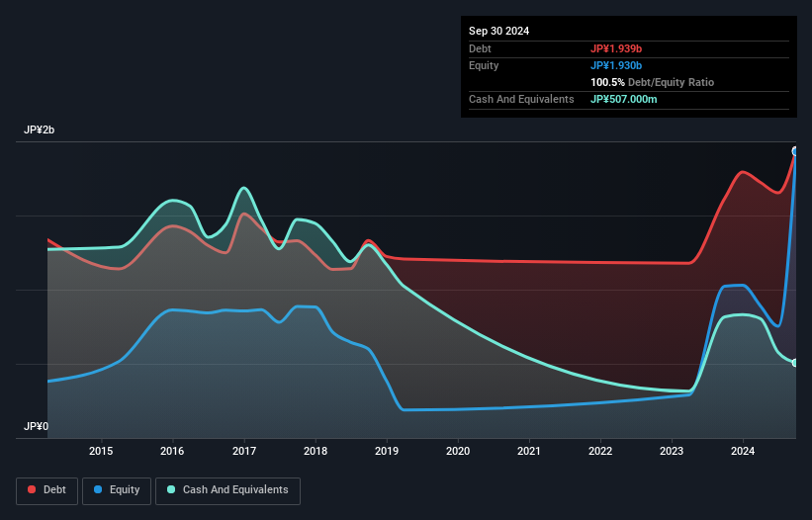812x520 pixels.
Task: Click the 2023 x-axis label
Action: pyautogui.click(x=672, y=451)
